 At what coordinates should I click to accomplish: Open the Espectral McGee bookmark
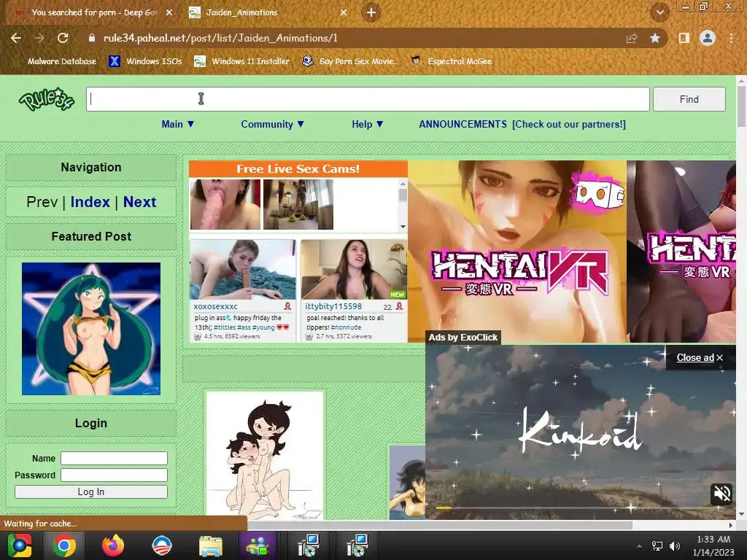point(451,61)
